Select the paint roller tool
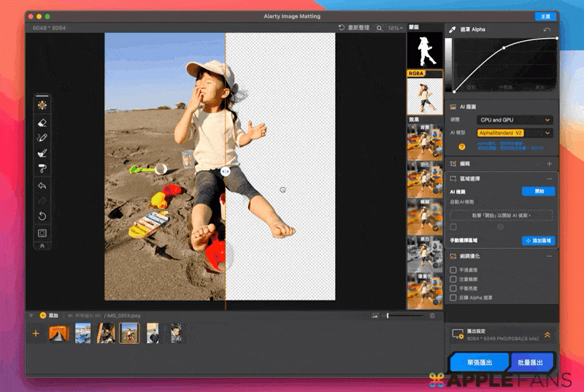 42,169
